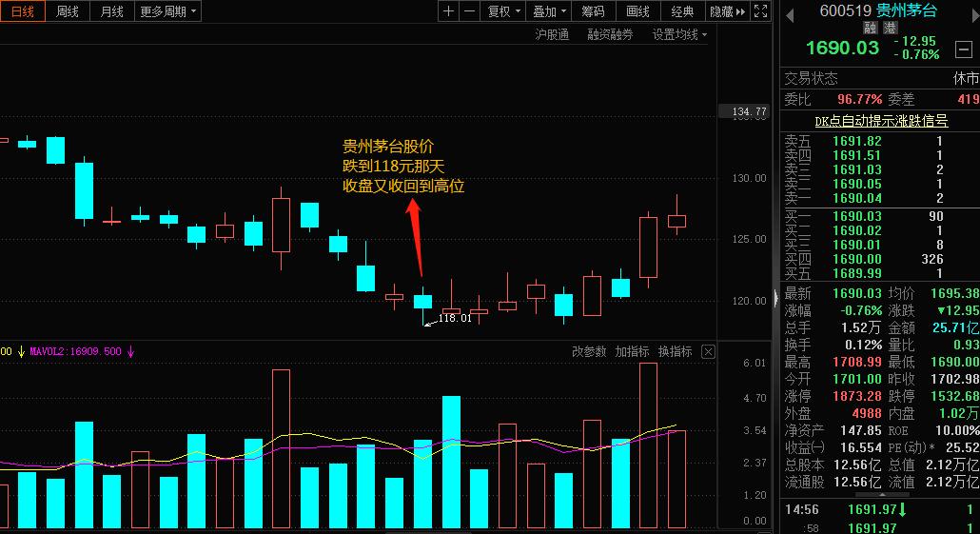This screenshot has width=980, height=534.
Task: Click 卖一 price 1690.04
Action: 857,199
